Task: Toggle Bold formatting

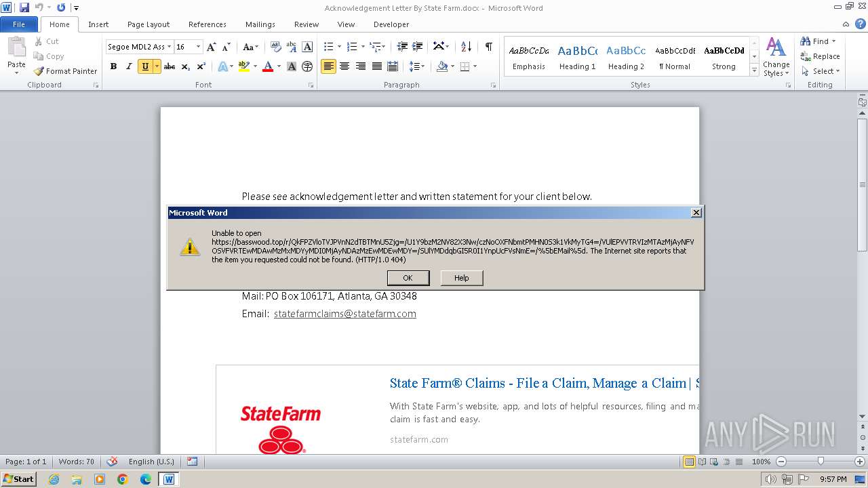Action: pos(113,66)
